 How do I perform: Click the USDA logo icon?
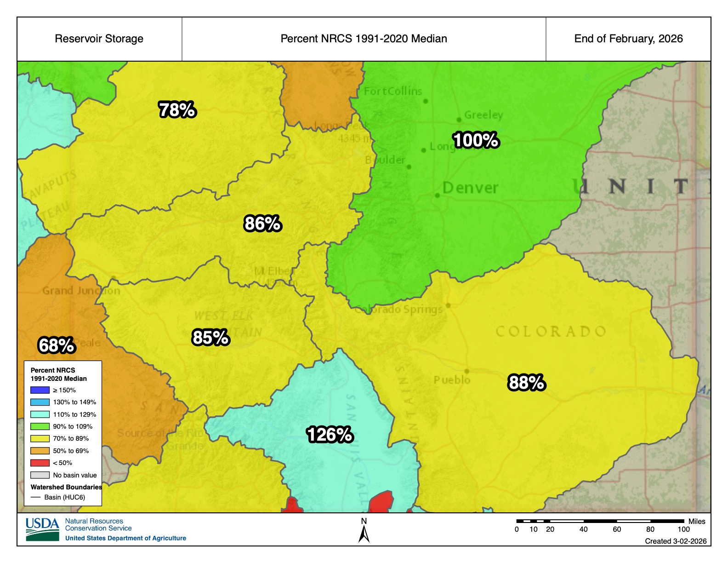coord(42,529)
